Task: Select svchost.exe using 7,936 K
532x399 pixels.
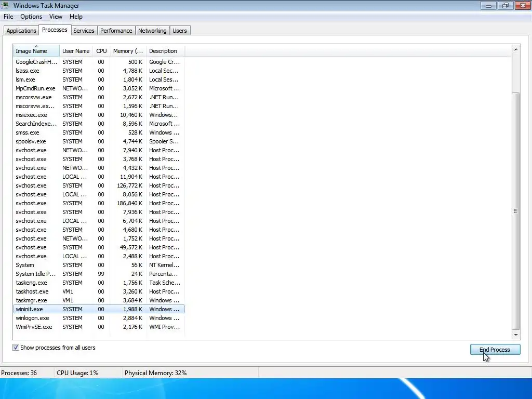Action: click(x=99, y=212)
